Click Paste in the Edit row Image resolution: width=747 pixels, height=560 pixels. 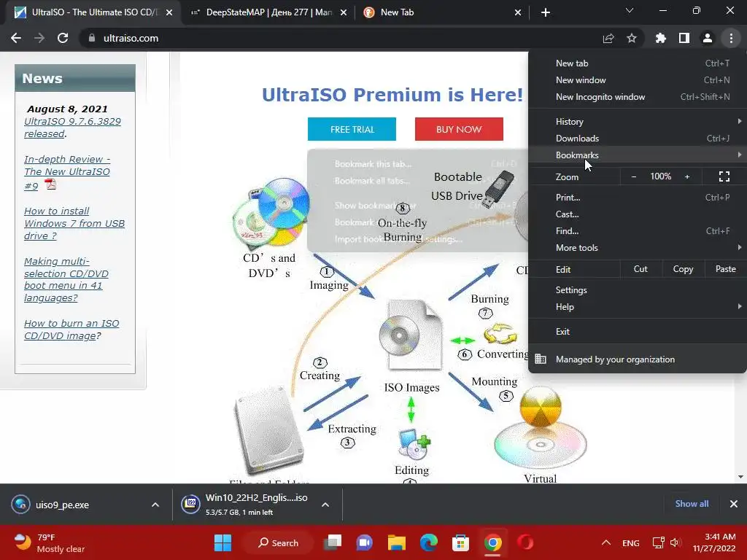[x=725, y=269]
